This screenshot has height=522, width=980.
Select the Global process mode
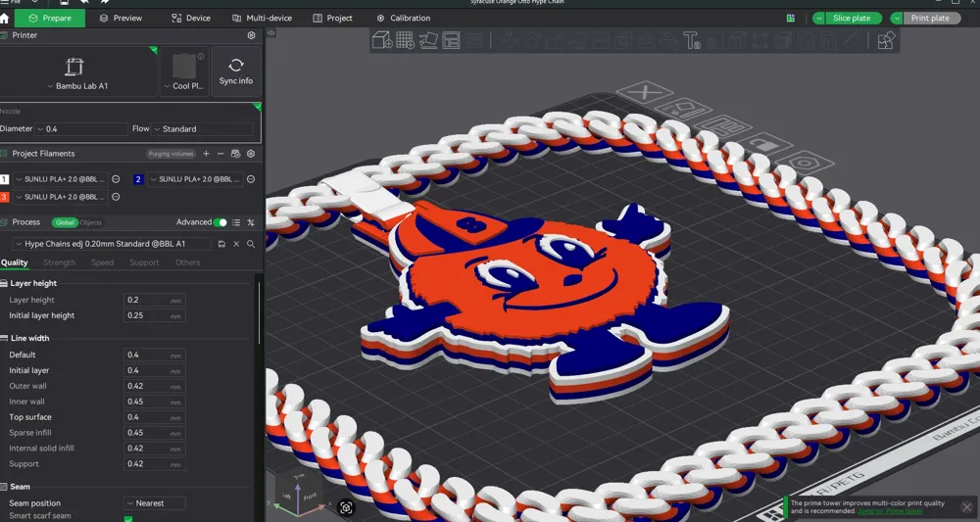[65, 222]
